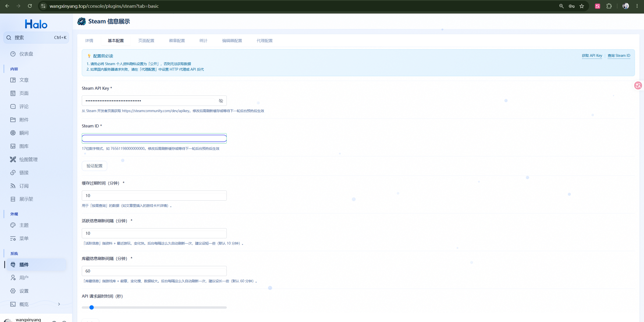Viewport: 644px width, 322px height.
Task: Open 瞬间 moments in sidebar
Action: 36,133
